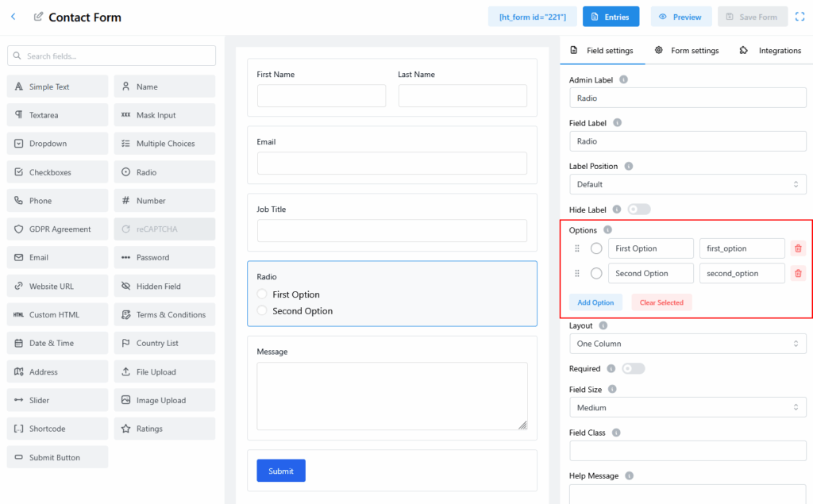The image size is (813, 504).
Task: Click the pencil edit icon next to form title
Action: (x=39, y=17)
